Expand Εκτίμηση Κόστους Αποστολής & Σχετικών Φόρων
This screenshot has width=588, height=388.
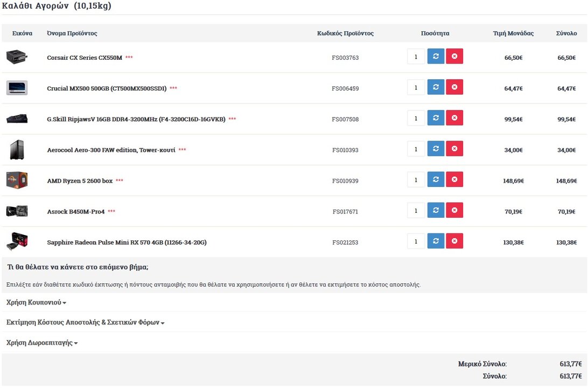86,322
